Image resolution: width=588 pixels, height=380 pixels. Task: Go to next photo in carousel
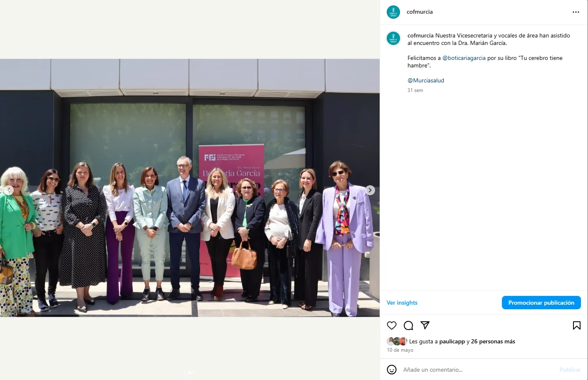pyautogui.click(x=370, y=190)
